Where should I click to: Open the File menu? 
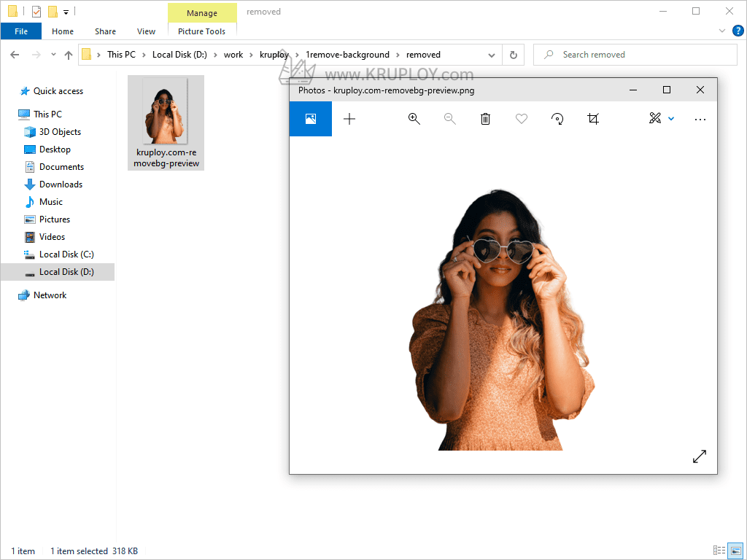pos(21,31)
